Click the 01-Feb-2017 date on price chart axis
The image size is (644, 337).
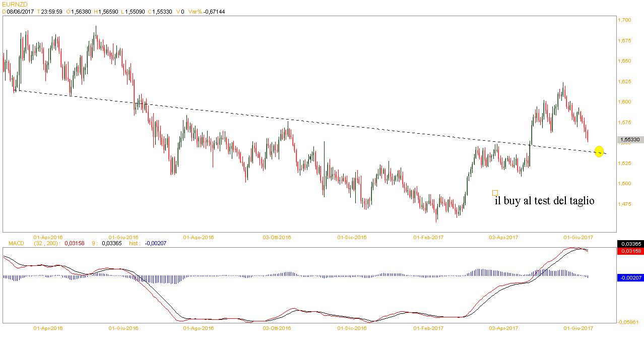428,237
